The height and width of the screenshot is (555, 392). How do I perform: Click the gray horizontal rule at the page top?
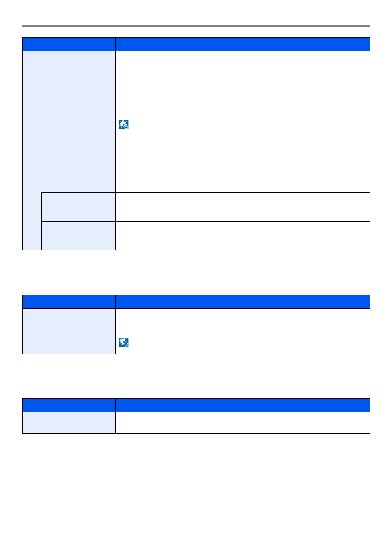tap(196, 26)
